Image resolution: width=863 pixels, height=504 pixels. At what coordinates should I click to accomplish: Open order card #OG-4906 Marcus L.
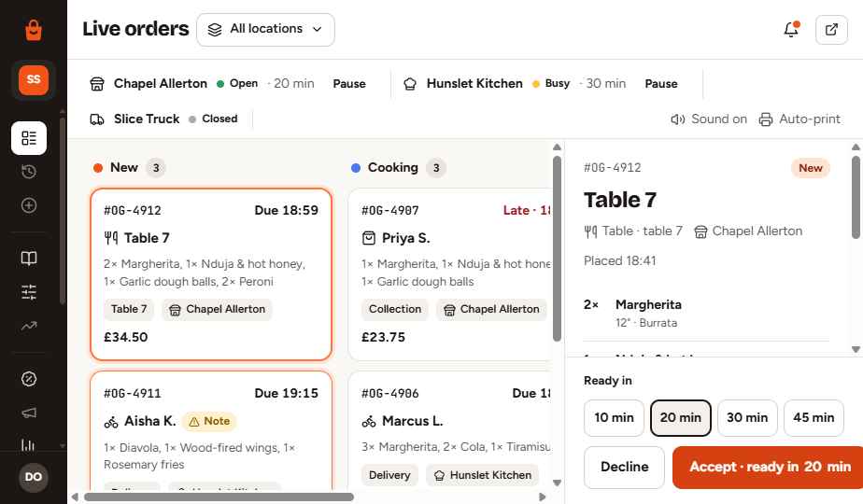pos(449,431)
